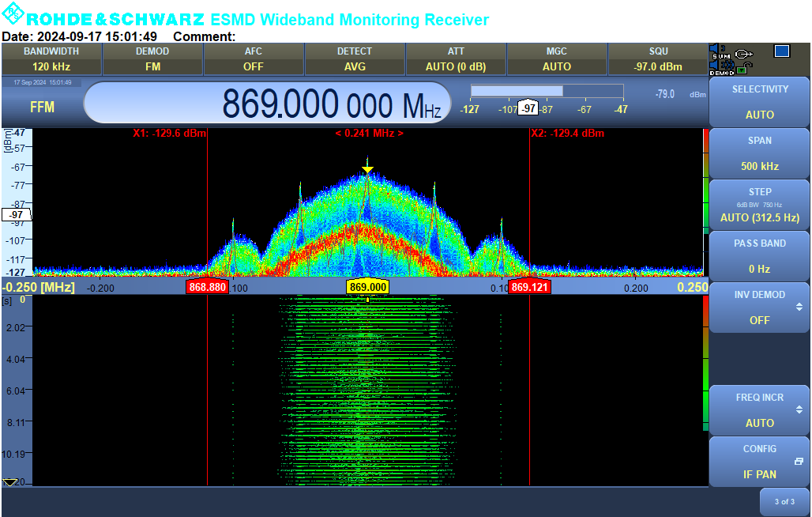Click the 3 of 3 page button
Viewport: 812px width, 517px height.
click(784, 501)
